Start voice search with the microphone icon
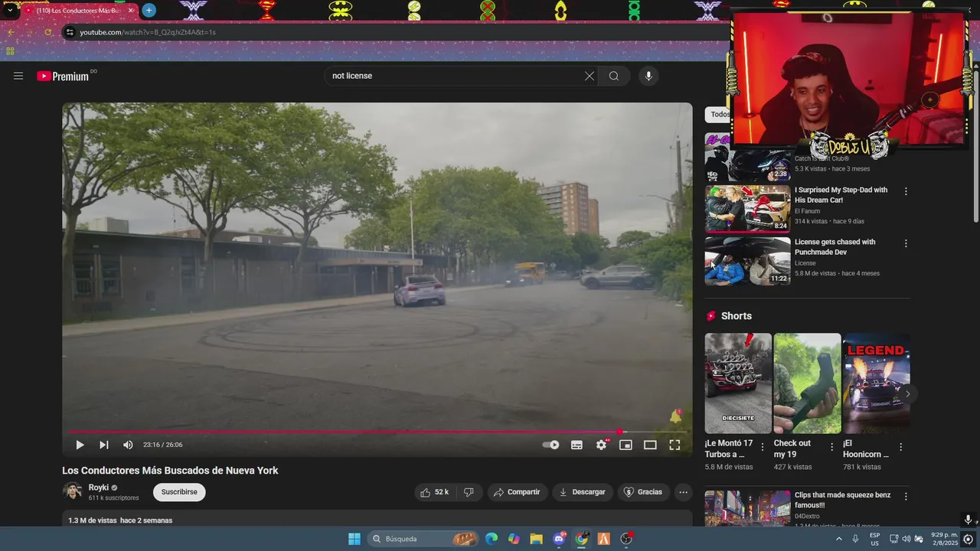 coord(648,76)
